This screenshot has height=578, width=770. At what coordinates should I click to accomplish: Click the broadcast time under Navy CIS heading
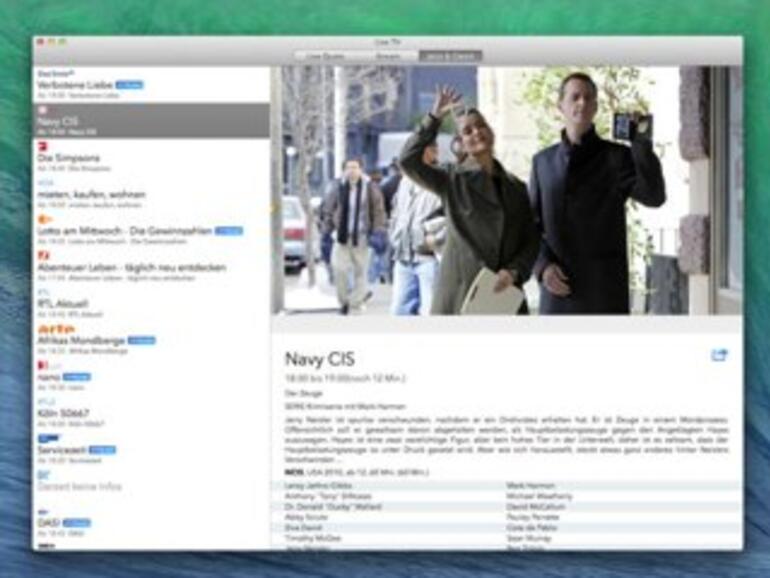click(x=345, y=379)
